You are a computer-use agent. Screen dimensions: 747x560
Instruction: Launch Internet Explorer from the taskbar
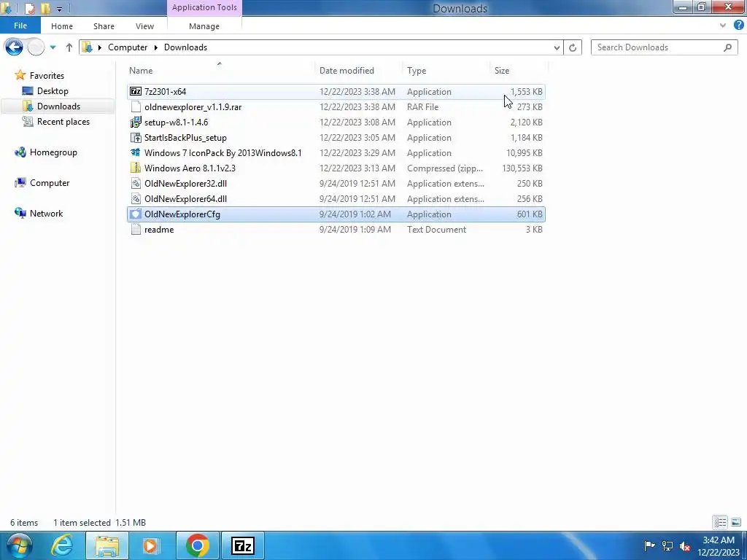63,545
